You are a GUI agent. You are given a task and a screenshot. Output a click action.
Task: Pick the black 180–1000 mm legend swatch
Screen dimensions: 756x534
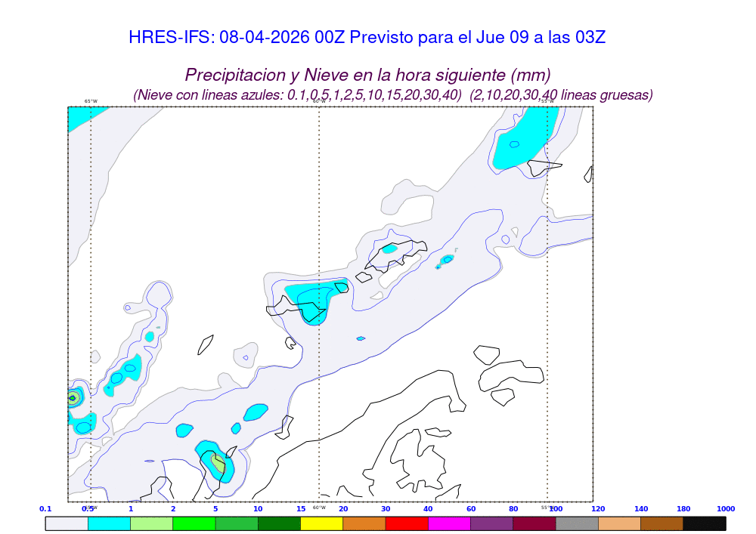point(705,523)
